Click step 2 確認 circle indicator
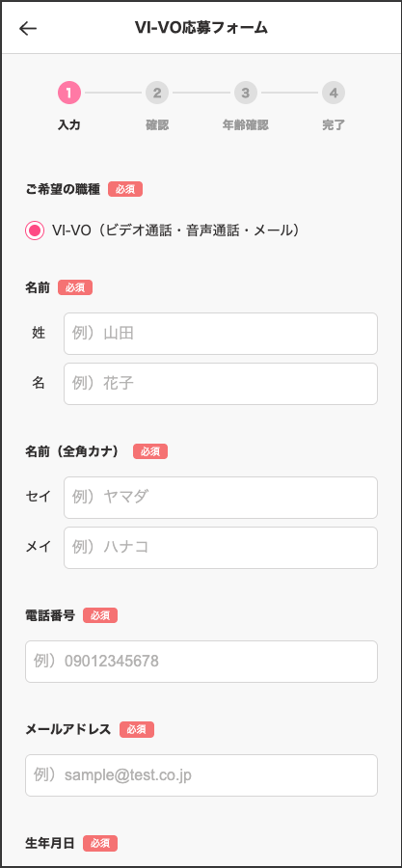Viewport: 402px width, 868px height. (x=157, y=93)
